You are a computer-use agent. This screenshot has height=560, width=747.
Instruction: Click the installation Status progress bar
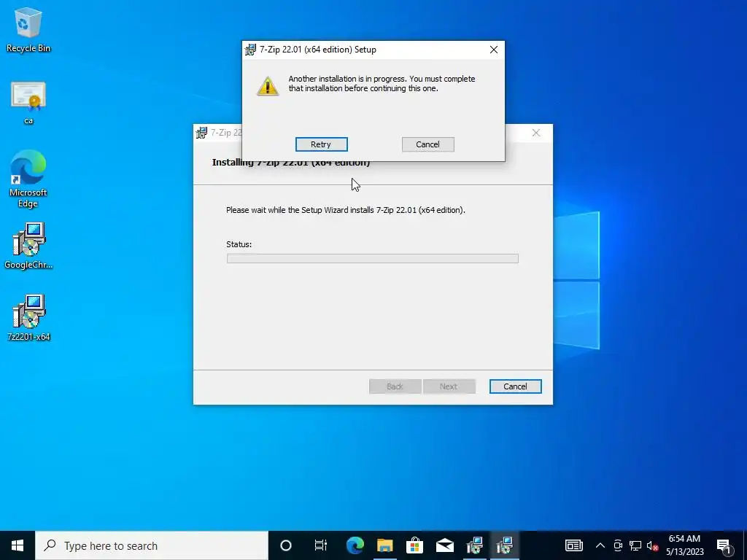click(x=373, y=258)
